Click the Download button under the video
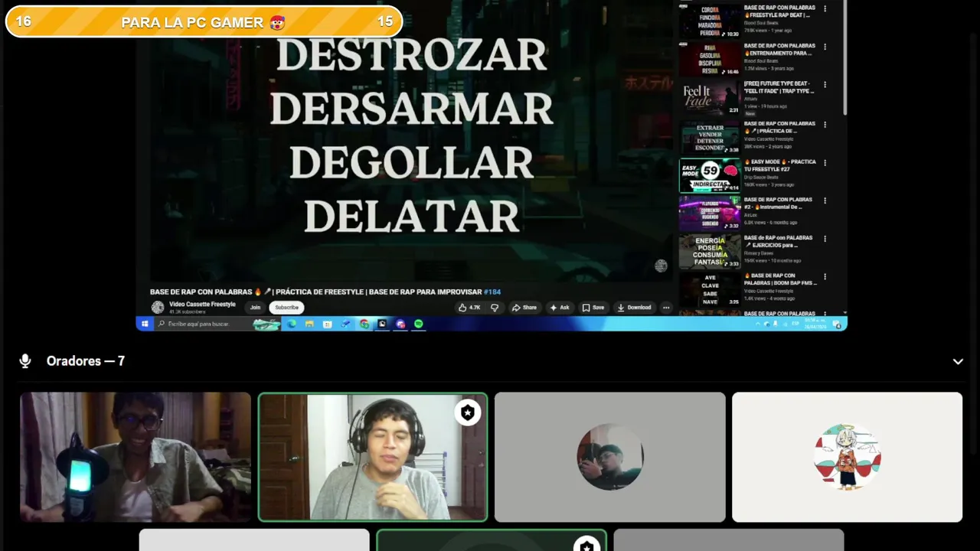This screenshot has width=980, height=551. click(x=634, y=308)
